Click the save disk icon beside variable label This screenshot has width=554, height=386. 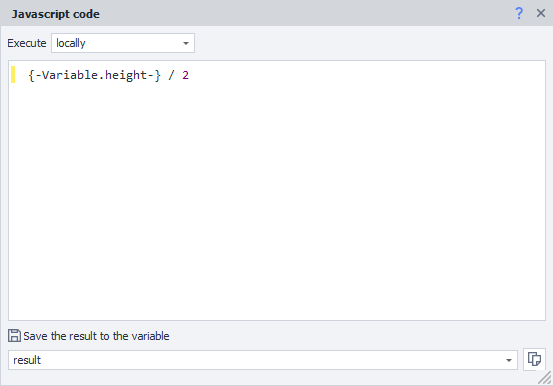click(14, 335)
